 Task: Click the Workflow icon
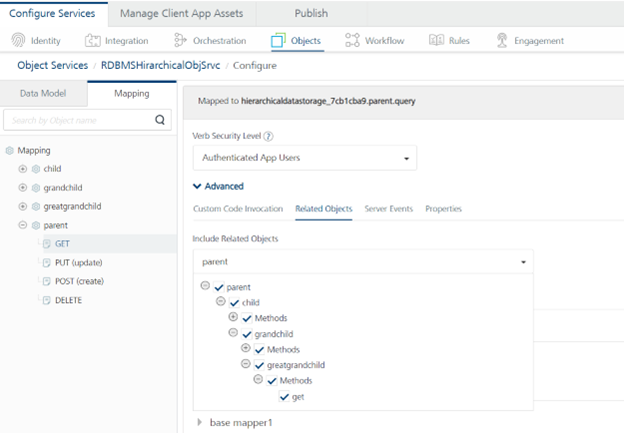353,41
